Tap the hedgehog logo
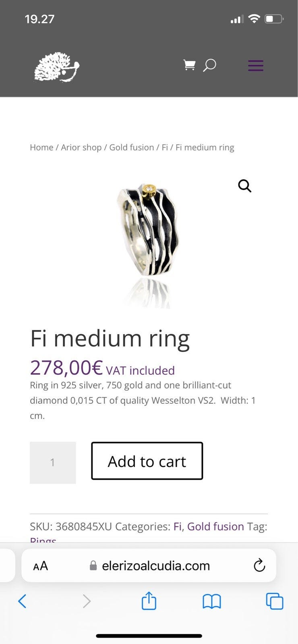The width and height of the screenshot is (298, 644). click(57, 67)
